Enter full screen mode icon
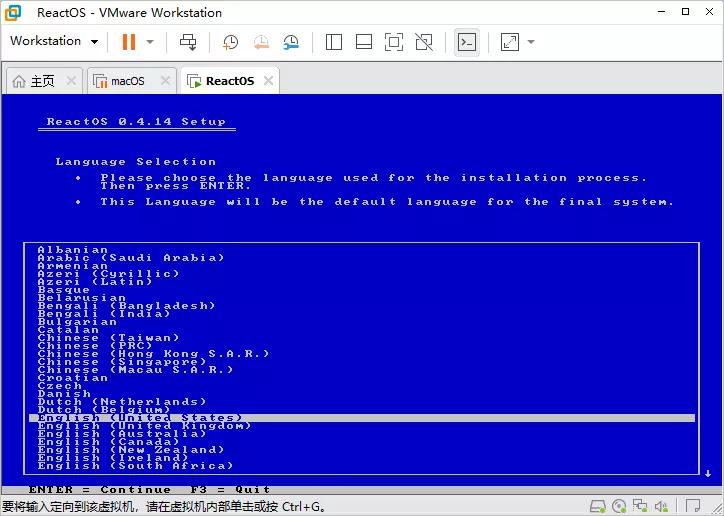Image resolution: width=724 pixels, height=516 pixels. [394, 42]
